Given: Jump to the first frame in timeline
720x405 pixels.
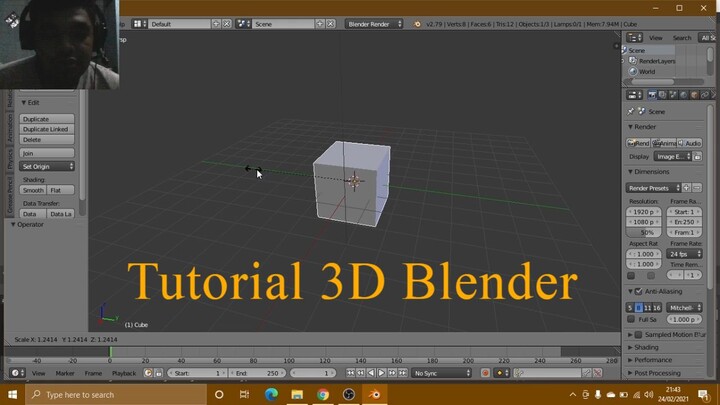Looking at the screenshot, I should (x=350, y=373).
